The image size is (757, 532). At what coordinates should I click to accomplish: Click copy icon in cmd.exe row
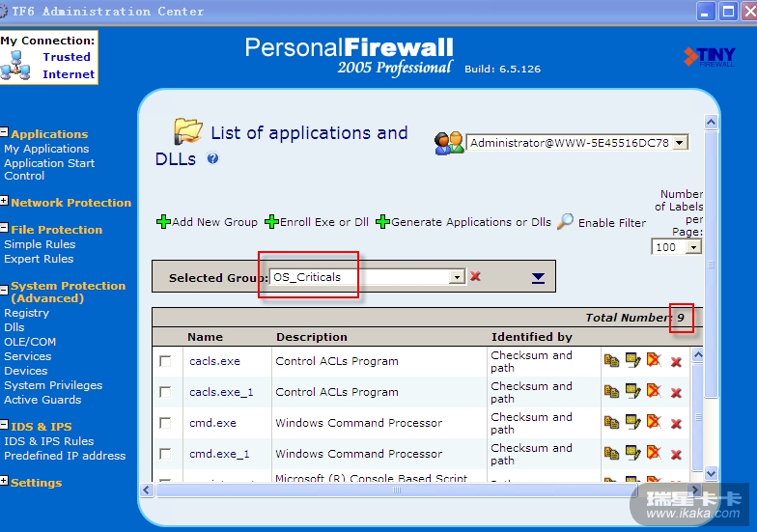612,423
